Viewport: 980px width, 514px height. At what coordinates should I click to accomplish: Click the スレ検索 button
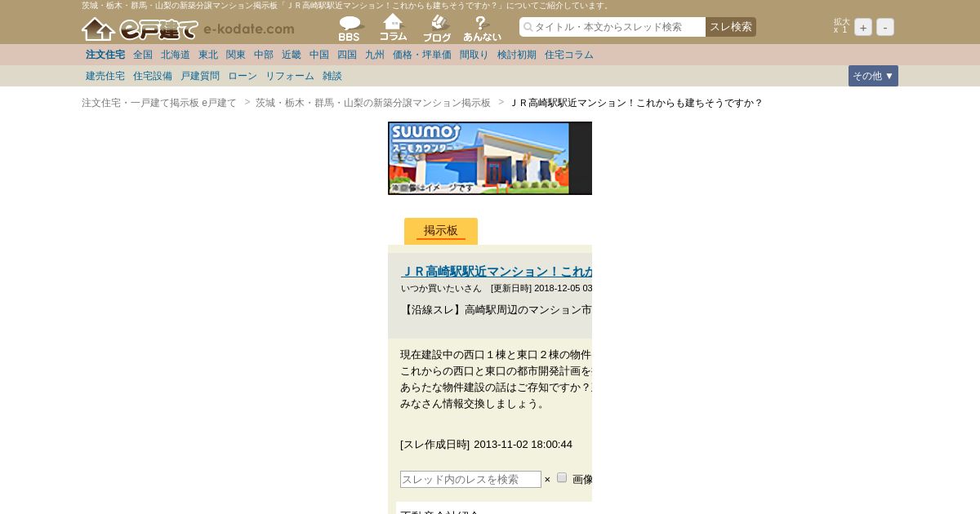[x=731, y=27]
